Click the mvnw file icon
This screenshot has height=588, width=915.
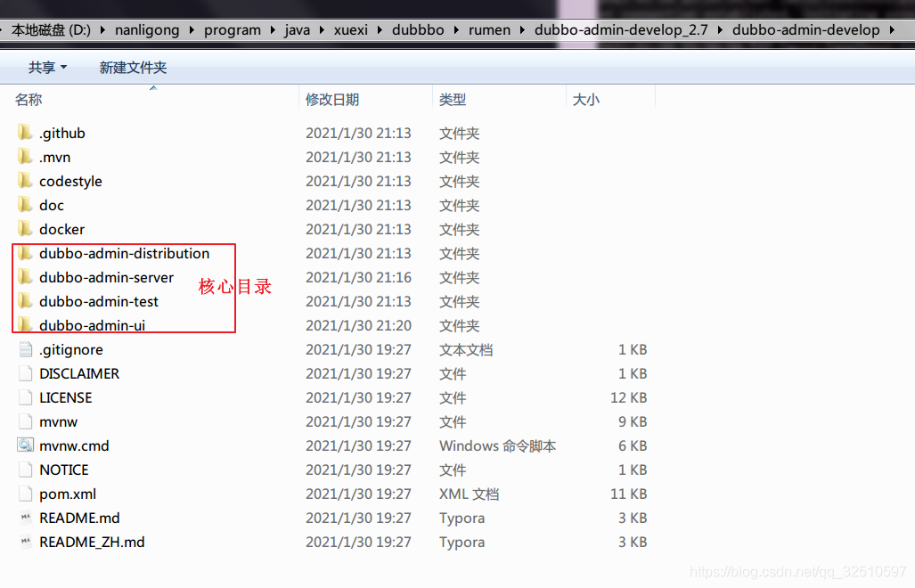click(25, 421)
